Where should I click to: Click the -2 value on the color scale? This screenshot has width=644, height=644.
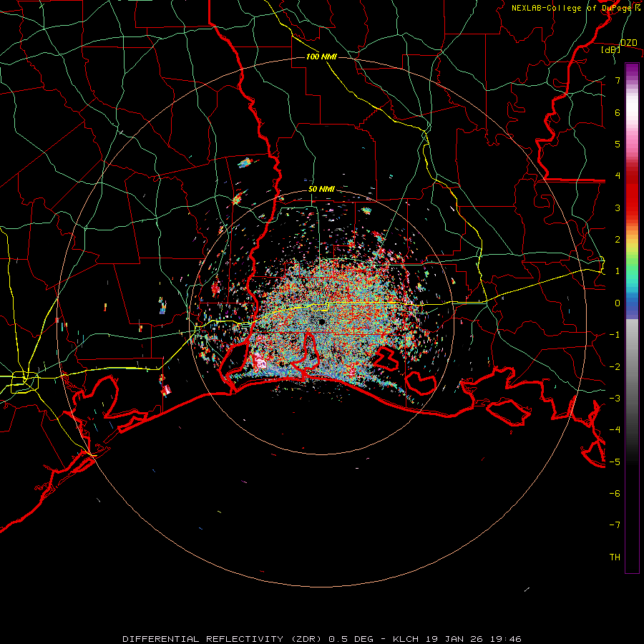[615, 367]
